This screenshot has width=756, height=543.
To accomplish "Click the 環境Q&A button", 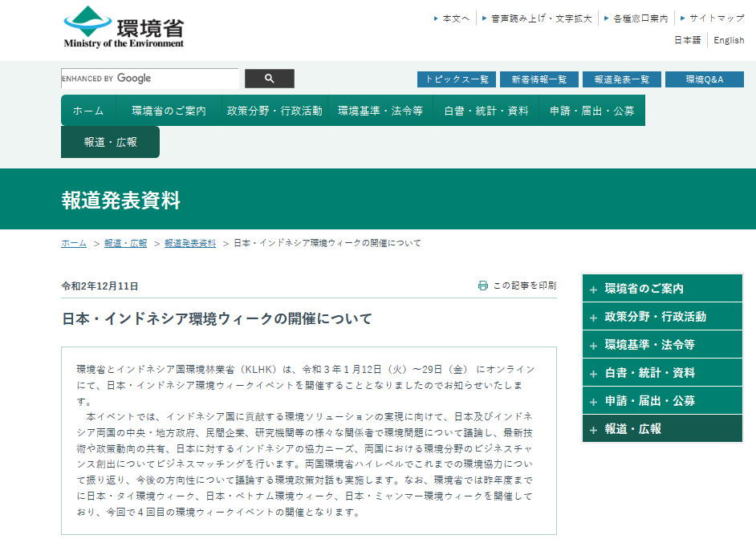I will (x=704, y=79).
